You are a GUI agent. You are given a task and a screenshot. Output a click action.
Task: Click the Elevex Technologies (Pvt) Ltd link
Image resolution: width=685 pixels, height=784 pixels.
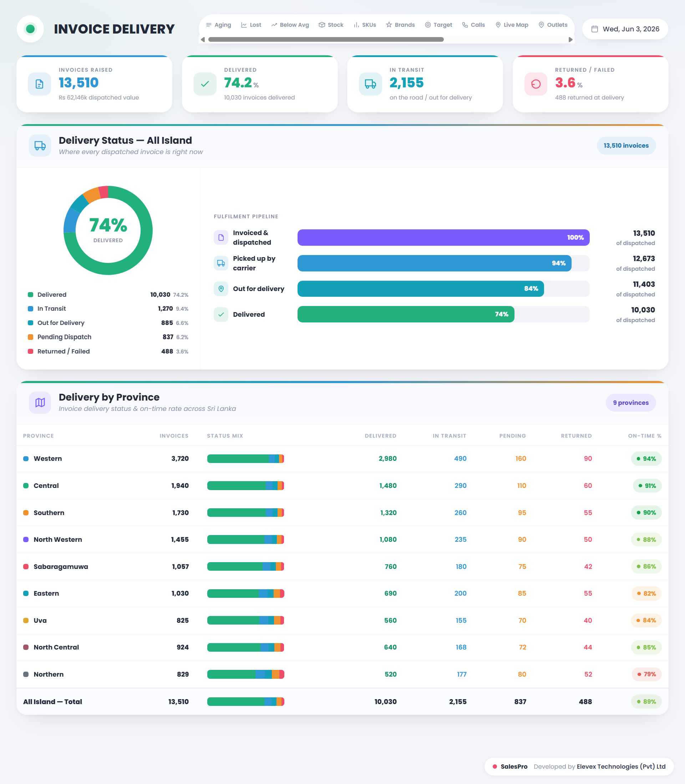click(621, 767)
